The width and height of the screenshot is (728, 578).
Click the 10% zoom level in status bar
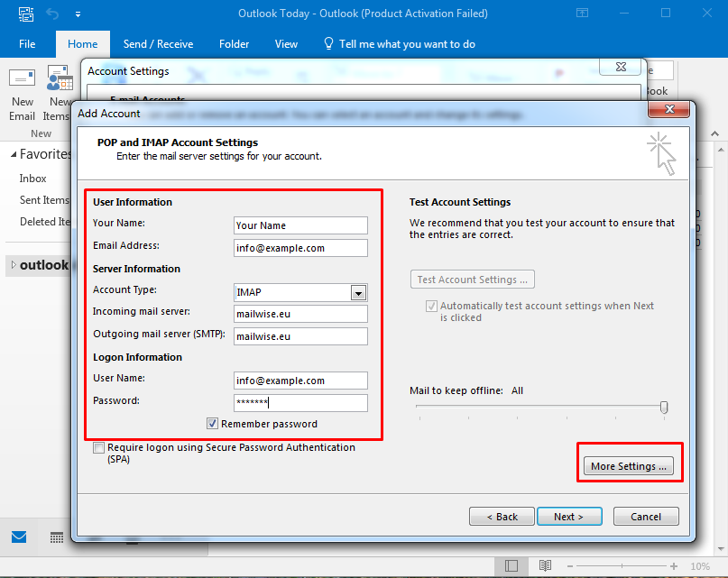[x=700, y=566]
